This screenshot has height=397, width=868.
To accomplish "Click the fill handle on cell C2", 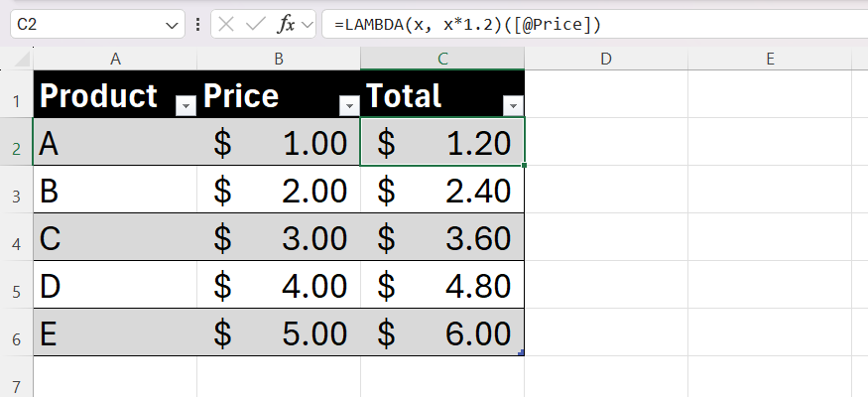I will [524, 165].
